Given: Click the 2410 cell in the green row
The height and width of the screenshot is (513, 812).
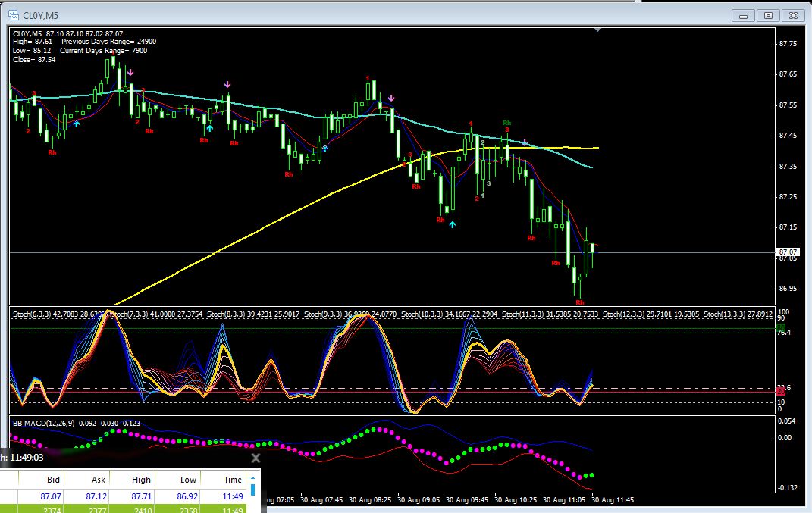Looking at the screenshot, I should coord(143,510).
